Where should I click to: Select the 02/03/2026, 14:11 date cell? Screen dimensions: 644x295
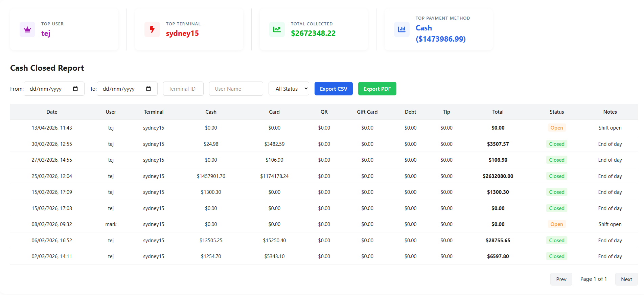point(52,256)
